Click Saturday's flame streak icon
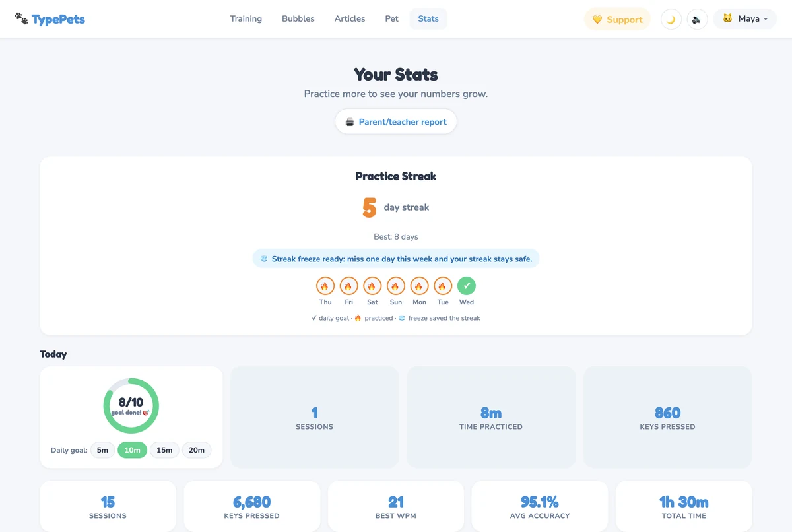This screenshot has width=792, height=532. point(372,286)
